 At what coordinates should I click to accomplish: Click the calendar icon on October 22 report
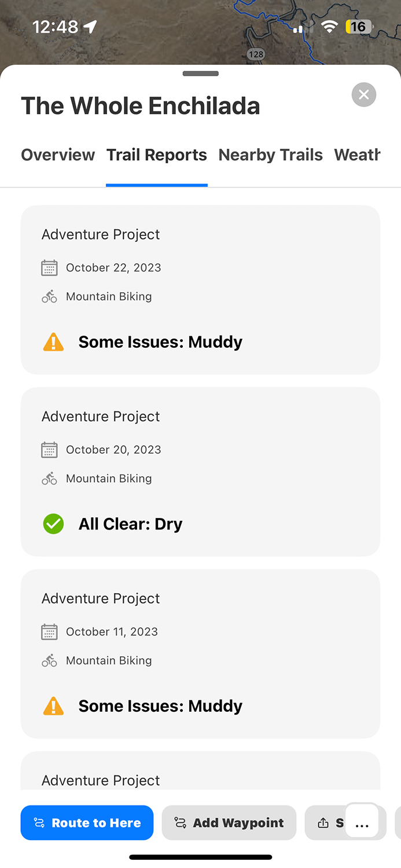click(49, 267)
